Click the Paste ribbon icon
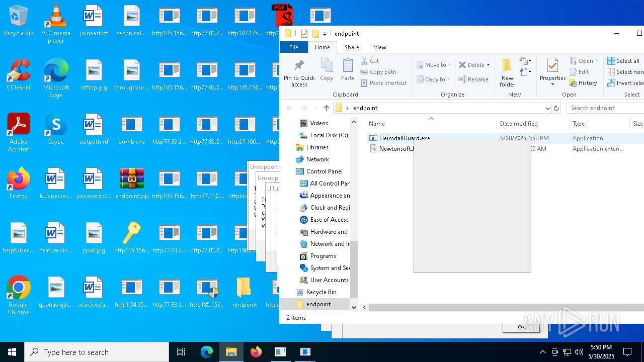 tap(348, 69)
